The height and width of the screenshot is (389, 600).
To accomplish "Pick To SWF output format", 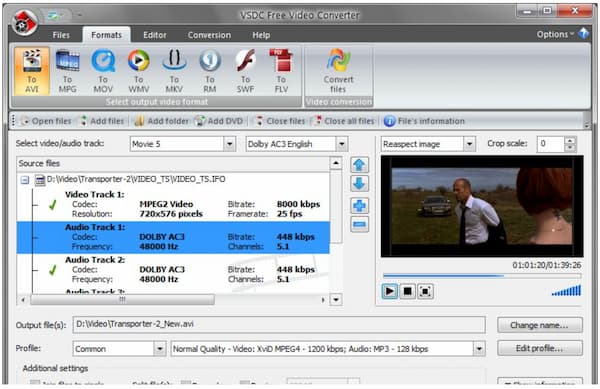I will [245, 71].
